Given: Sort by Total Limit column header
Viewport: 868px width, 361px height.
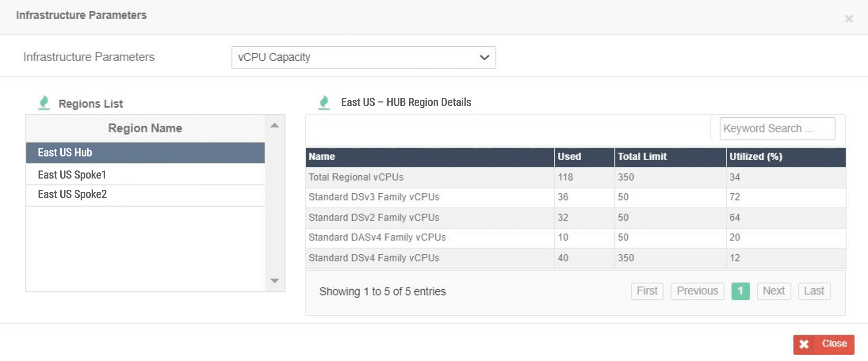Looking at the screenshot, I should pos(670,157).
